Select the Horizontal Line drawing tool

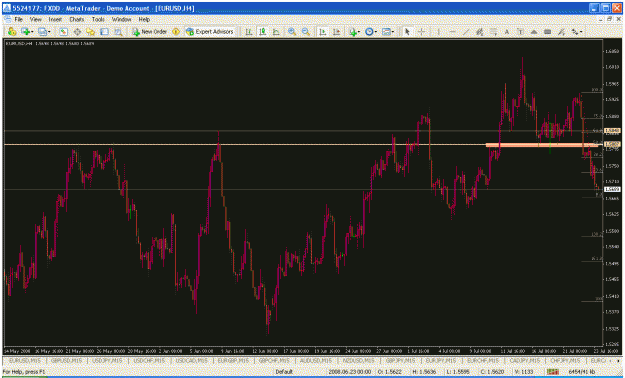452,32
